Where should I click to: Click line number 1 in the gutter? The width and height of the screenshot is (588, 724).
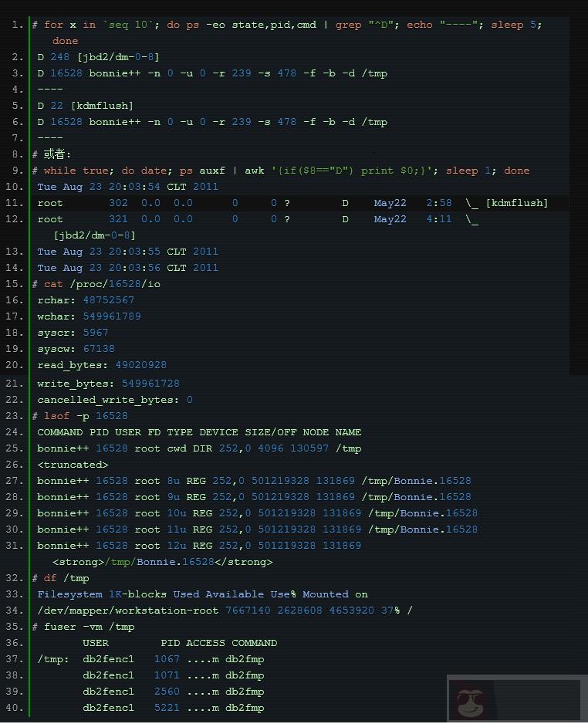pyautogui.click(x=17, y=25)
